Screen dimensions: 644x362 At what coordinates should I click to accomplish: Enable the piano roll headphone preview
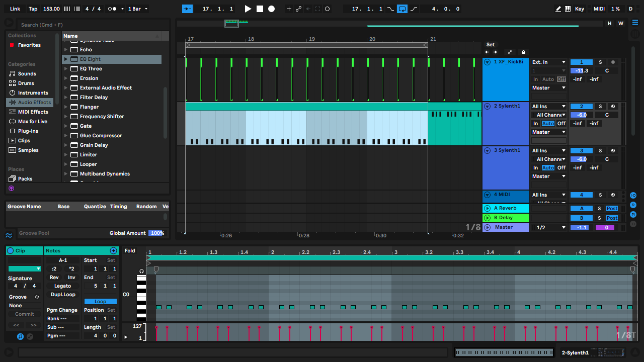[141, 271]
